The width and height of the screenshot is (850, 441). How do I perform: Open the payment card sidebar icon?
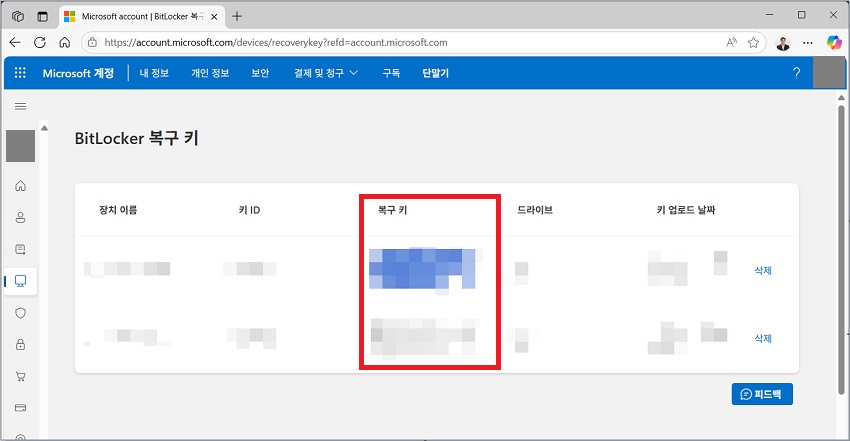coord(21,408)
